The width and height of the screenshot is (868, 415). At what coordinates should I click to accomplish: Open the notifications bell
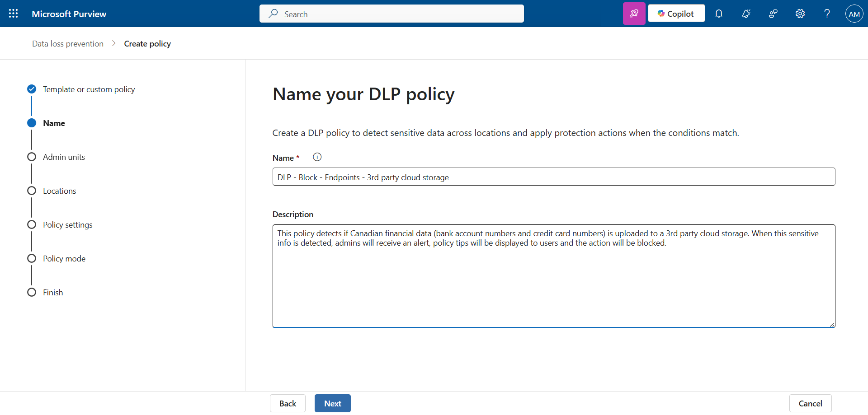[x=719, y=14]
